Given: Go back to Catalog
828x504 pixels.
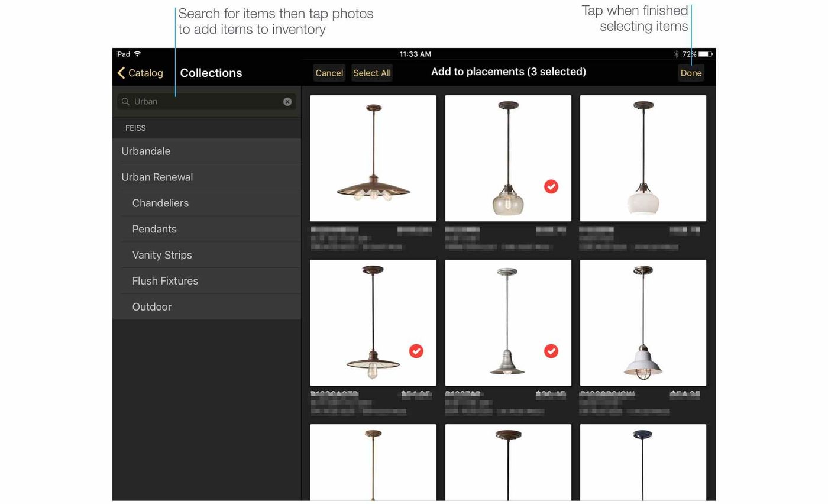Looking at the screenshot, I should [x=140, y=73].
